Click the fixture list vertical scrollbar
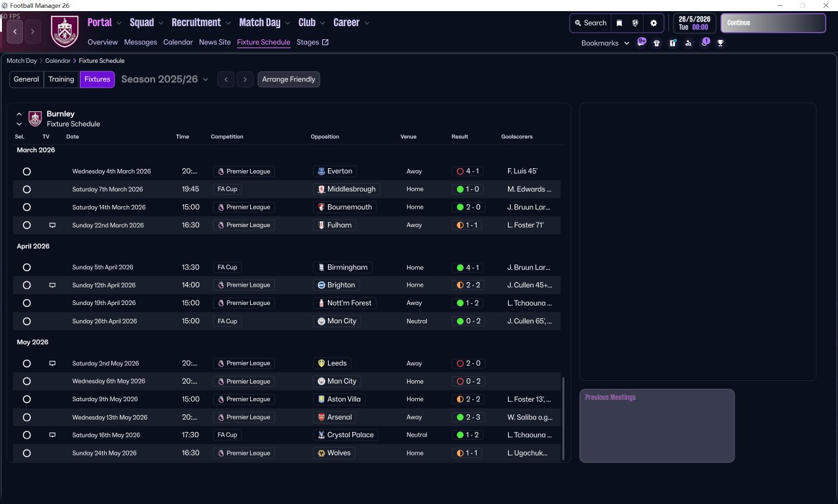838x504 pixels. pyautogui.click(x=562, y=418)
